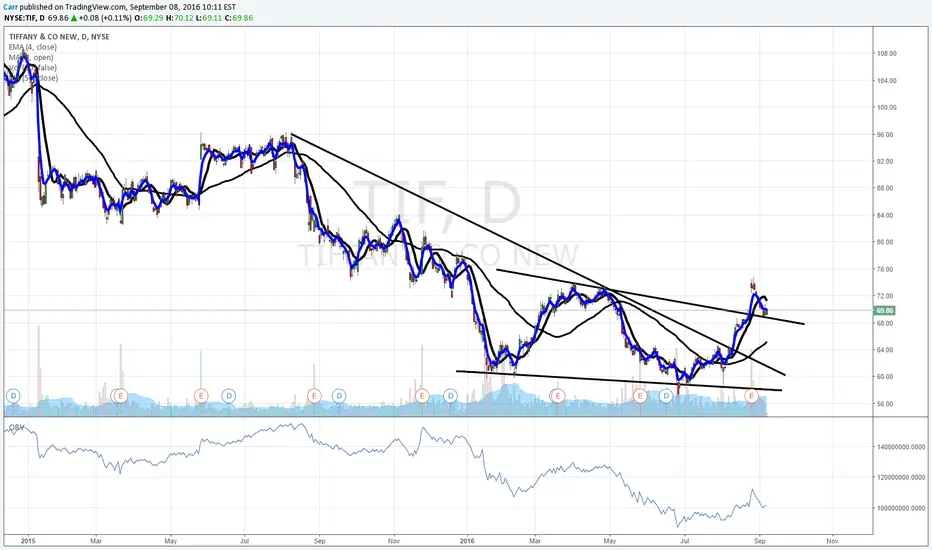Viewport: 932px width, 550px height.
Task: Click the C:69.86 close price value
Action: 238,18
